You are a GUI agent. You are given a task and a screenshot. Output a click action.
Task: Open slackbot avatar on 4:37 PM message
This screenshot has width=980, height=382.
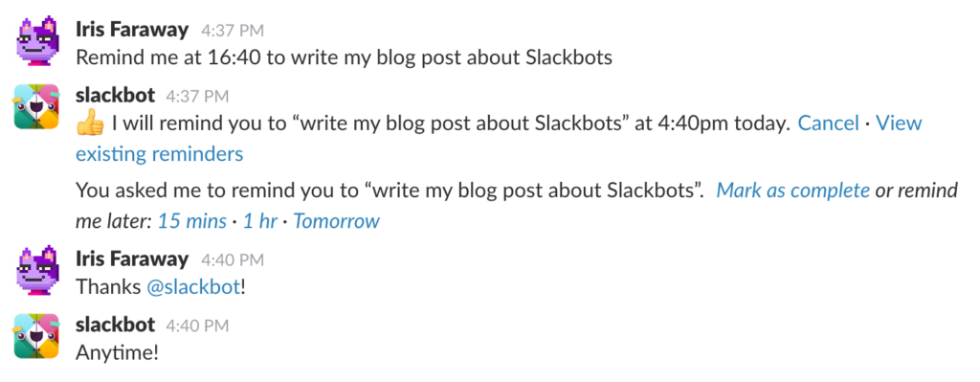(x=37, y=107)
